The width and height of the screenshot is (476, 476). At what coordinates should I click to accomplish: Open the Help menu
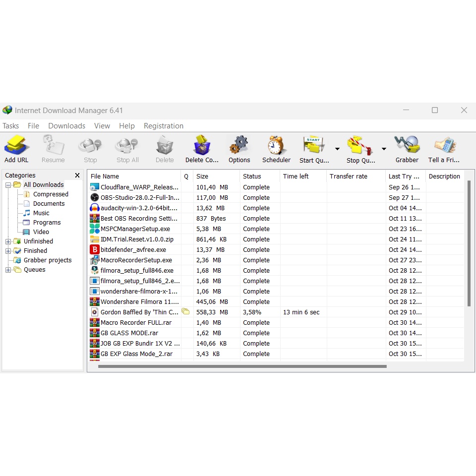pos(127,125)
